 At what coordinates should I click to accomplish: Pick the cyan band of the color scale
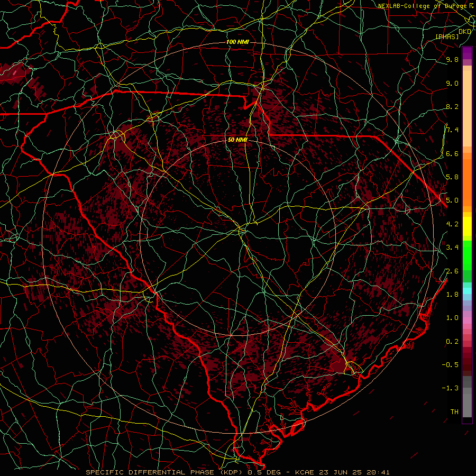pyautogui.click(x=467, y=291)
